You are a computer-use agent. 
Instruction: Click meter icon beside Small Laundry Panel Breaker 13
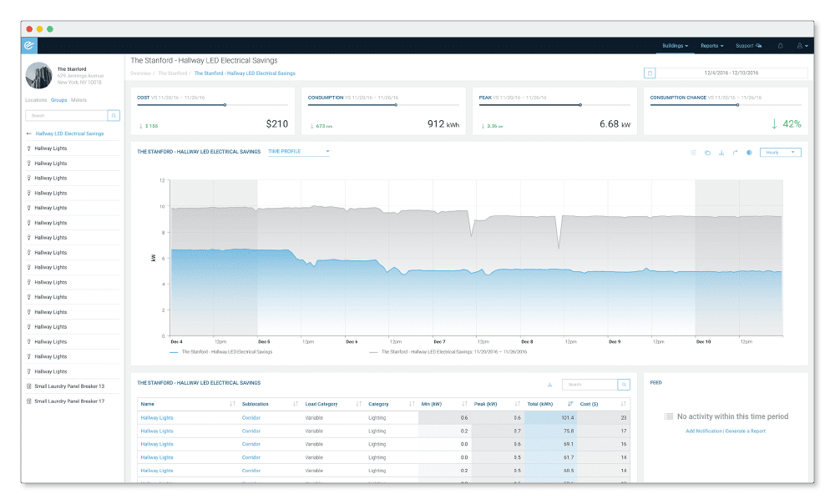tap(28, 386)
